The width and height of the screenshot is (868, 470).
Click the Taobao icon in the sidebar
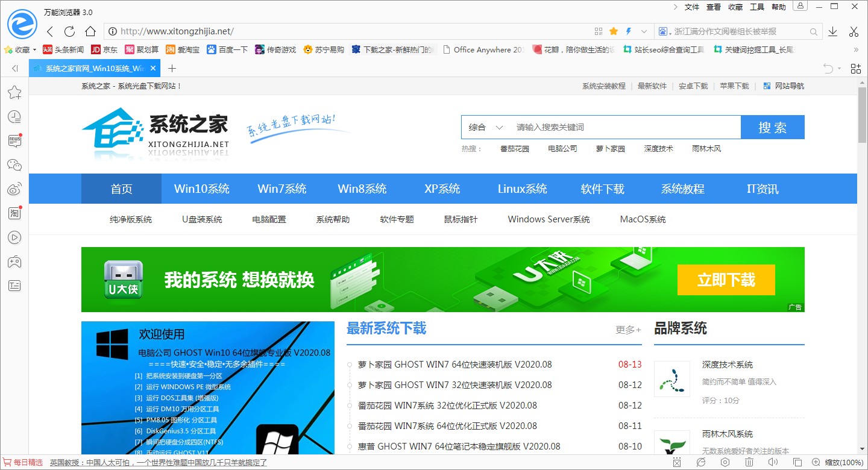(14, 213)
